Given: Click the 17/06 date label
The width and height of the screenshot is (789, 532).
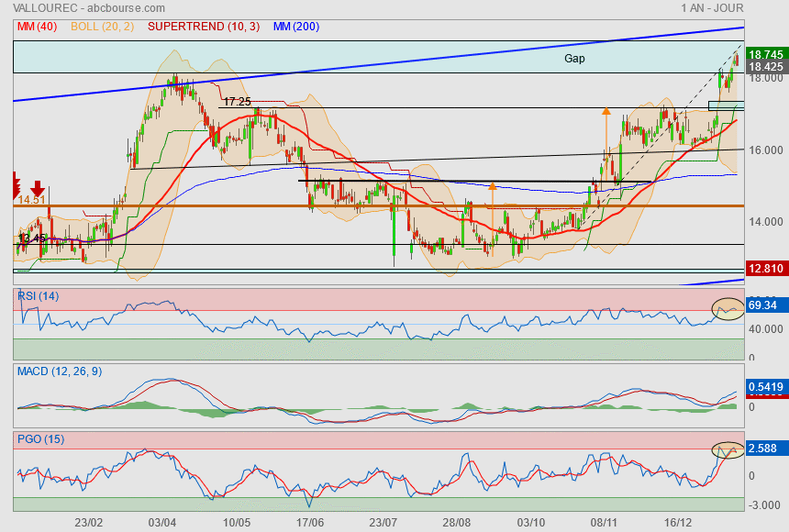Looking at the screenshot, I should tap(310, 522).
